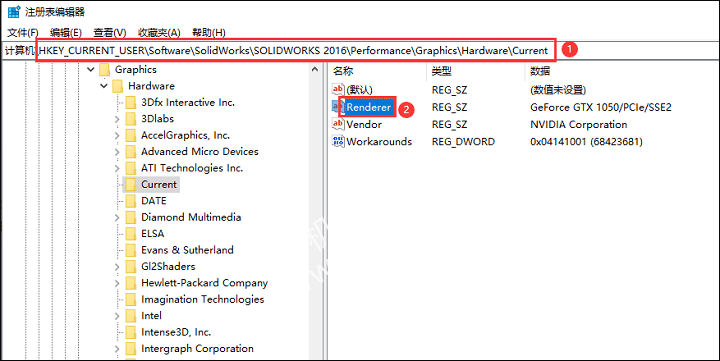This screenshot has width=720, height=361.
Task: Open the 收藏夹(A) menu
Action: pyautogui.click(x=159, y=33)
